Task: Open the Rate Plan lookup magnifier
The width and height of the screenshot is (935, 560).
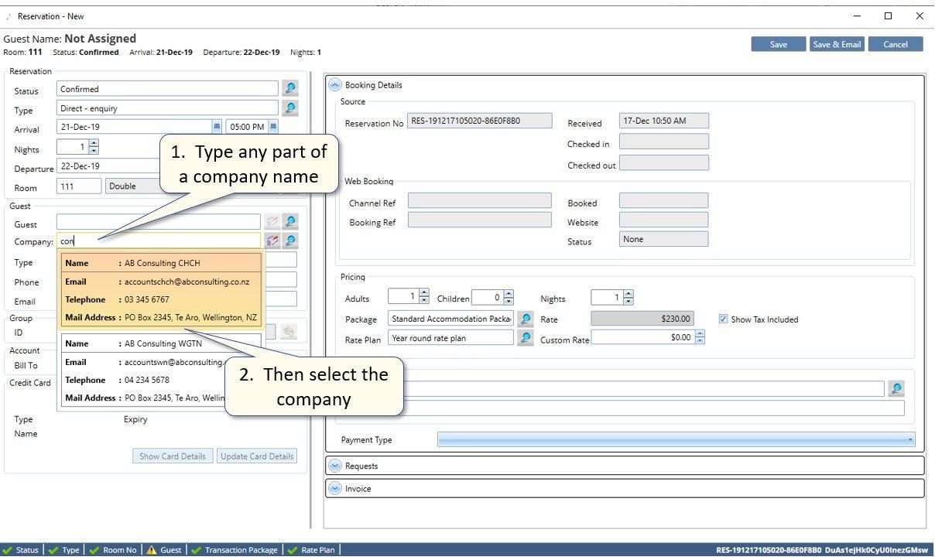Action: click(526, 337)
